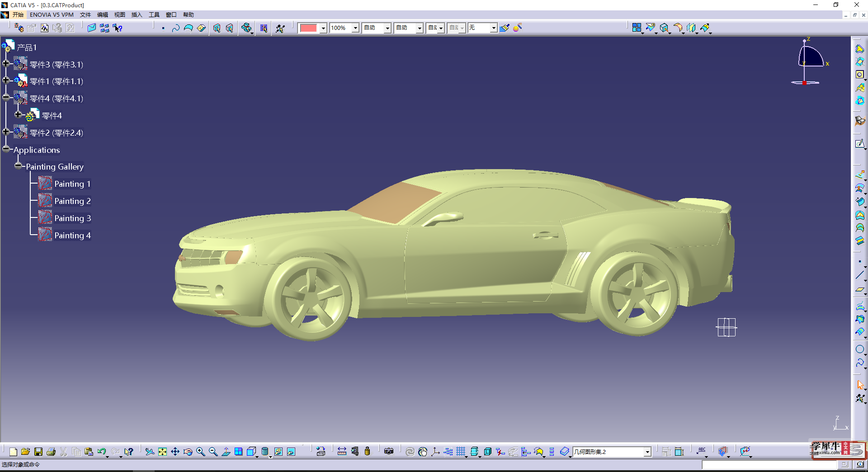Open the 几何图形集.2 dropdown

pyautogui.click(x=647, y=452)
